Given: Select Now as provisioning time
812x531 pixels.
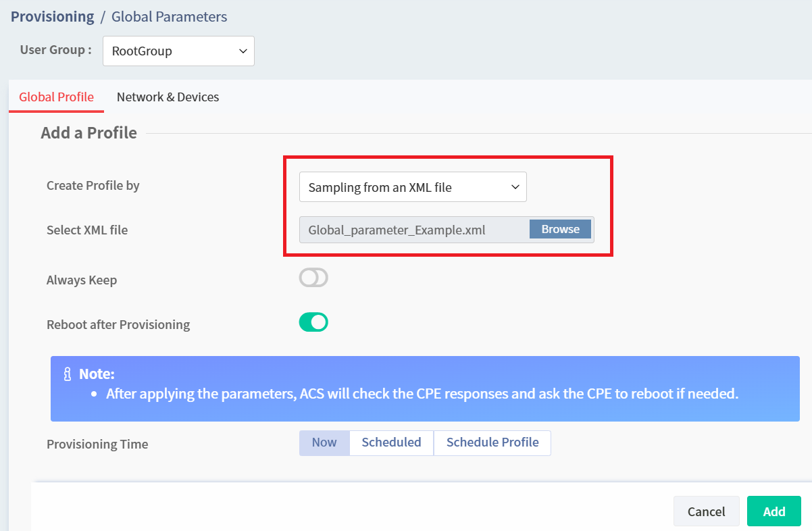Looking at the screenshot, I should tap(324, 442).
